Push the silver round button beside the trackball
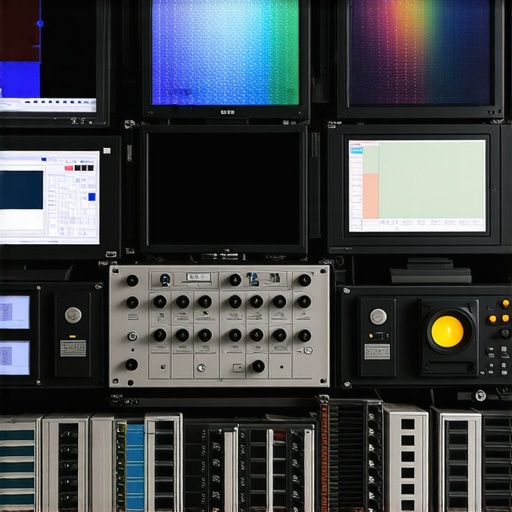The image size is (512, 512). 378,317
